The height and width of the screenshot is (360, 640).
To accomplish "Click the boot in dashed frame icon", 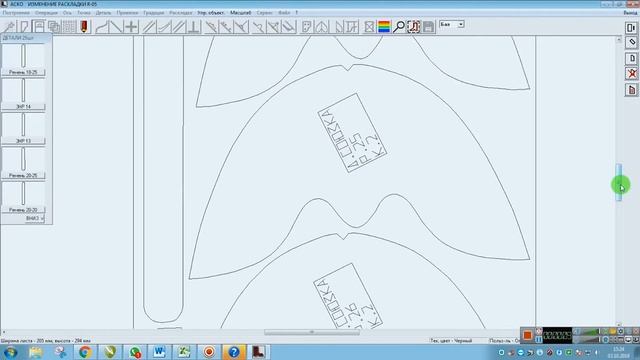I will point(413,27).
